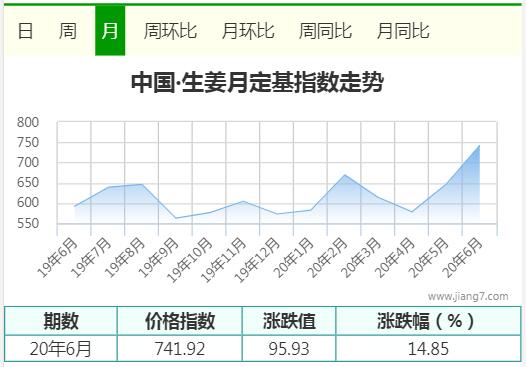Image resolution: width=526 pixels, height=367 pixels.
Task: Click the 550 y-axis value
Action: tap(28, 223)
